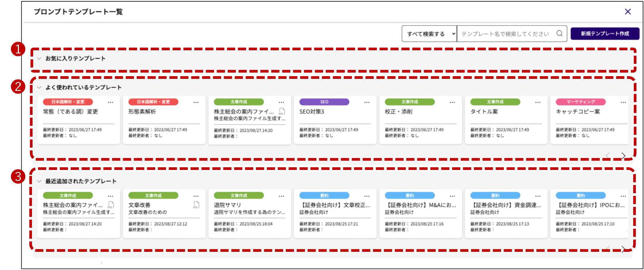Open three-dot menu on キャッチコピー案 card
Viewport: 644px width, 270px height.
click(623, 102)
